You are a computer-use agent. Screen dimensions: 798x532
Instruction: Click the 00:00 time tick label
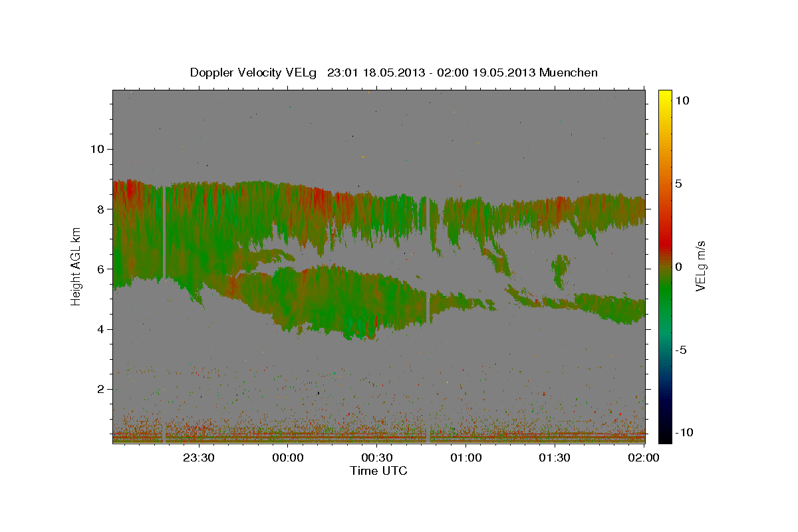[x=287, y=458]
